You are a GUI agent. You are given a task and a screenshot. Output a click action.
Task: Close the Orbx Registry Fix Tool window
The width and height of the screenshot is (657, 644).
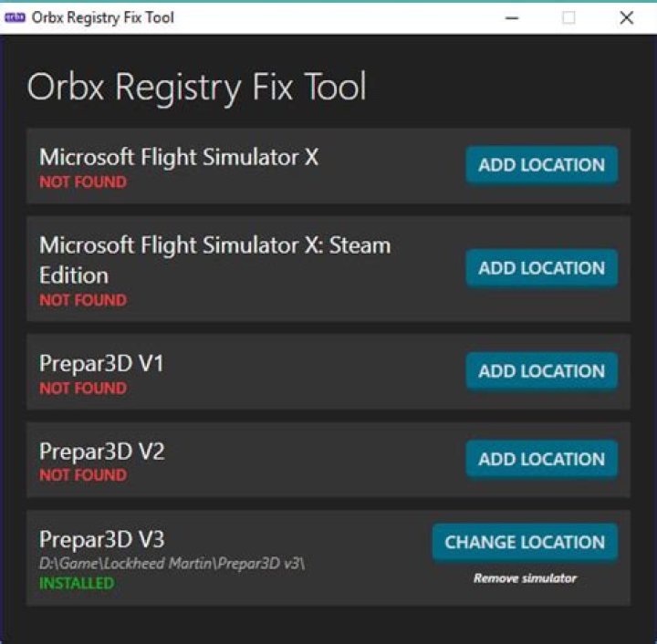pyautogui.click(x=626, y=17)
